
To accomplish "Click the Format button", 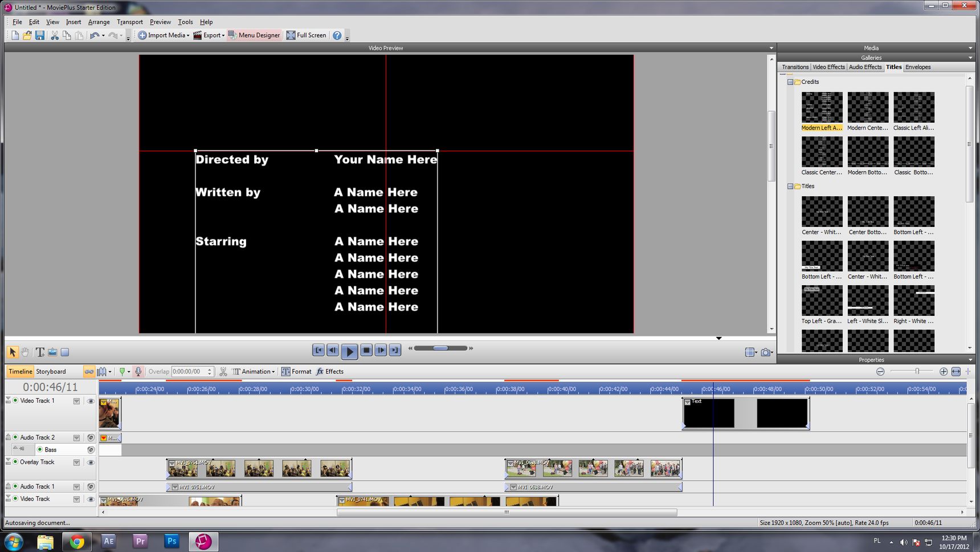I will click(x=296, y=371).
